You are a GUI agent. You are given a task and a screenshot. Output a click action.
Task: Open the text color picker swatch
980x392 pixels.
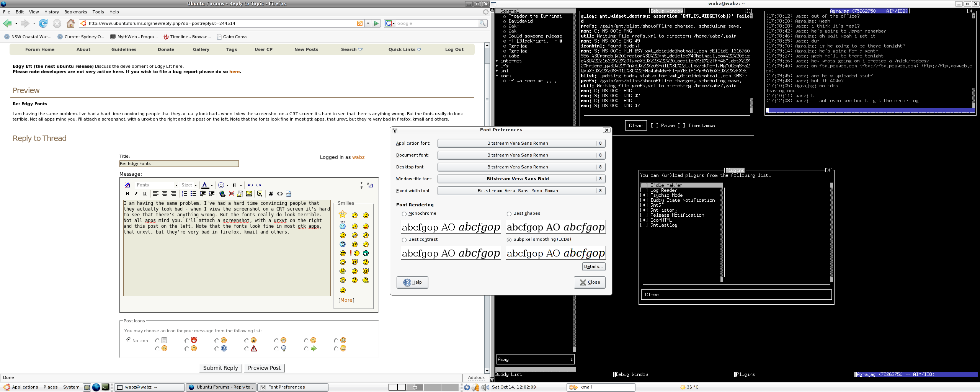205,185
